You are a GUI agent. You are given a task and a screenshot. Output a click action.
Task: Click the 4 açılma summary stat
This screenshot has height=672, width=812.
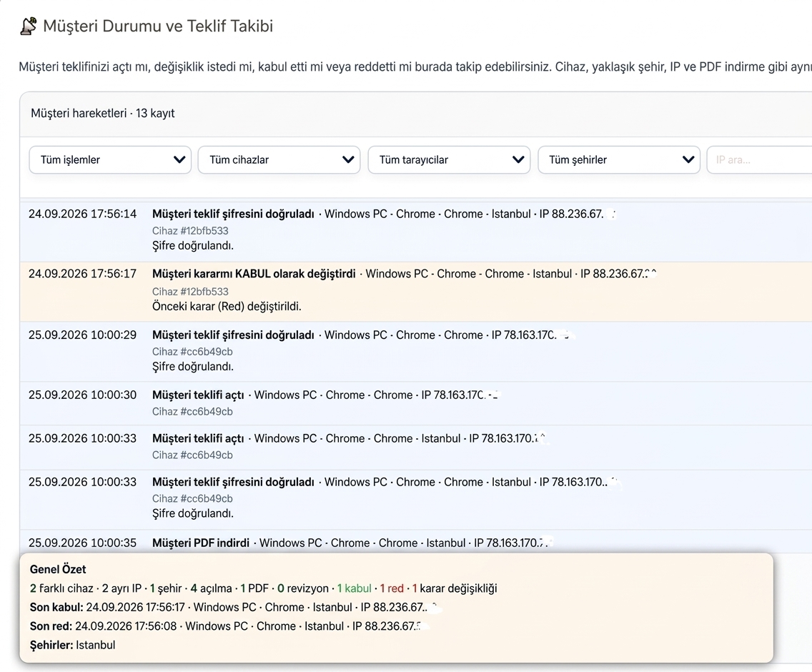tap(212, 588)
